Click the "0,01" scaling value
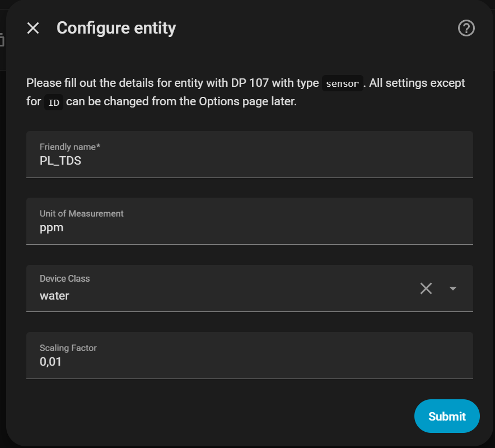This screenshot has width=495, height=448. [x=50, y=362]
